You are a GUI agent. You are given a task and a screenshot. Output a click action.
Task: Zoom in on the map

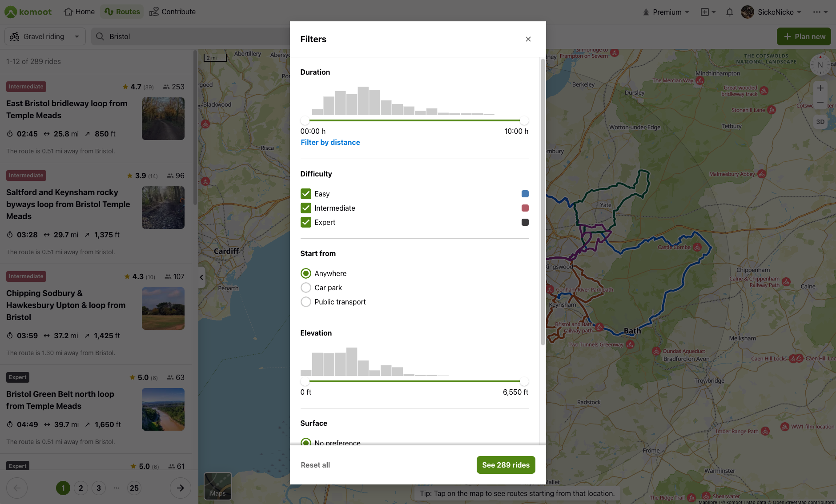820,88
